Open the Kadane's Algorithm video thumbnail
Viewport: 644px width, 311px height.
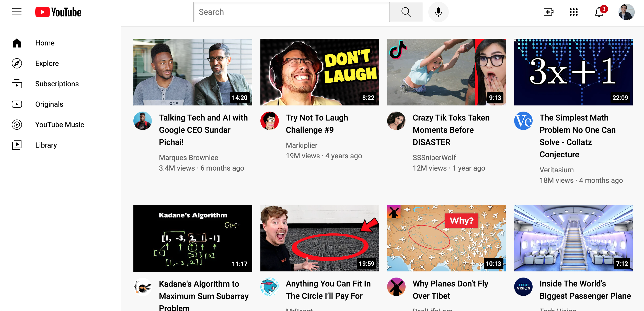(193, 238)
